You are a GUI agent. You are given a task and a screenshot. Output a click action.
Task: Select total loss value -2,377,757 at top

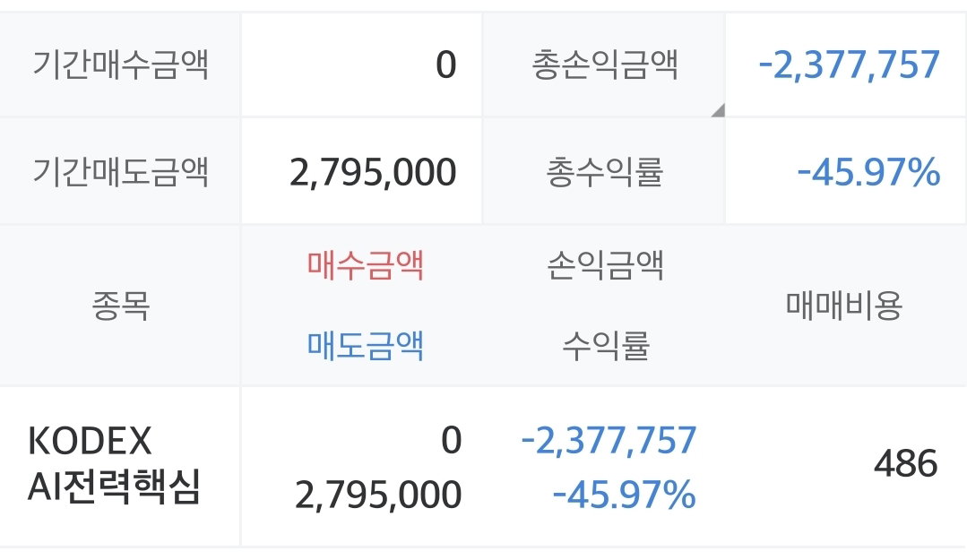(x=850, y=65)
